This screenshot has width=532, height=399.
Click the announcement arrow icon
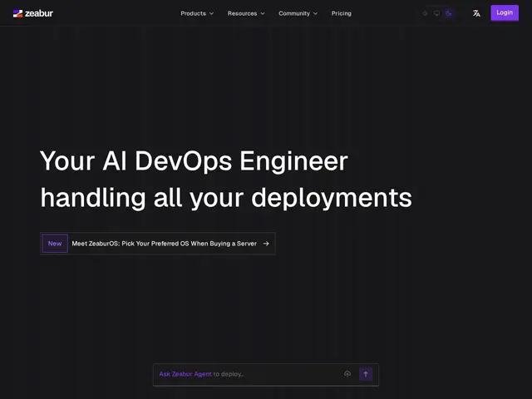(x=266, y=244)
